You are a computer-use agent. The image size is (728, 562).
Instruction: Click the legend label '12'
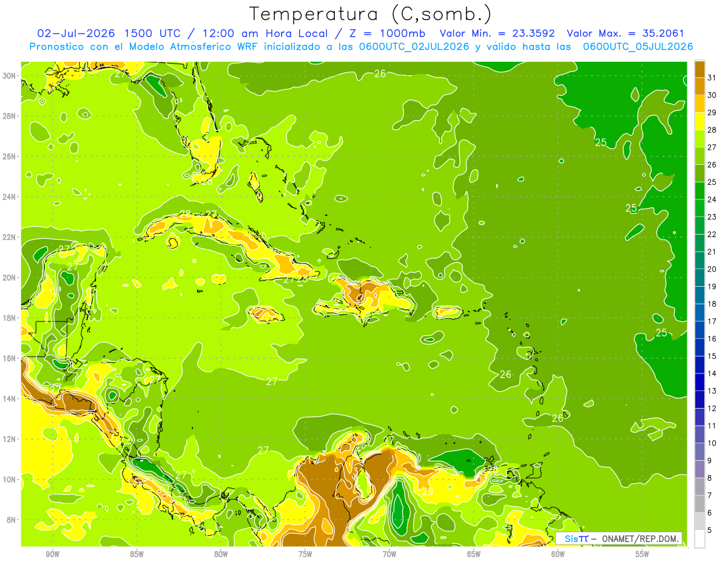(x=712, y=409)
